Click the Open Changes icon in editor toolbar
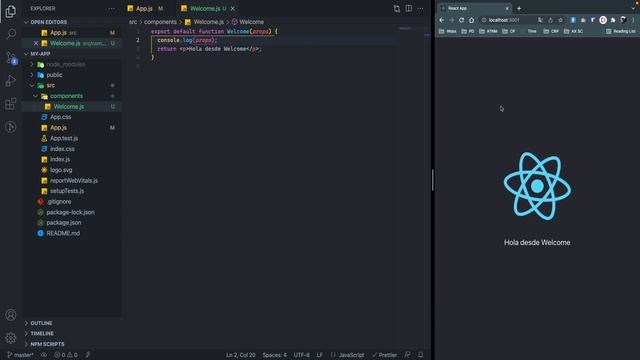 [397, 9]
